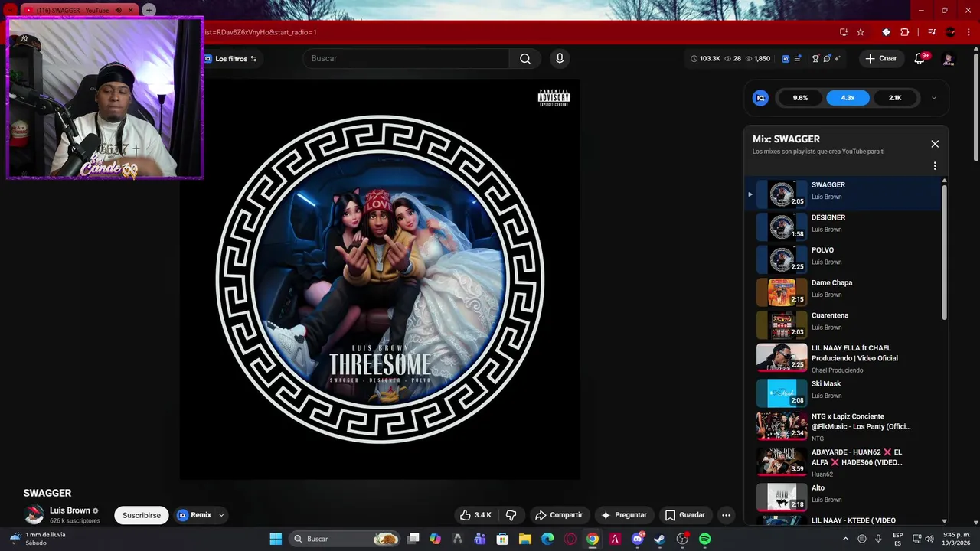The image size is (980, 551).
Task: Dislike the video with thumbs down
Action: 511,515
